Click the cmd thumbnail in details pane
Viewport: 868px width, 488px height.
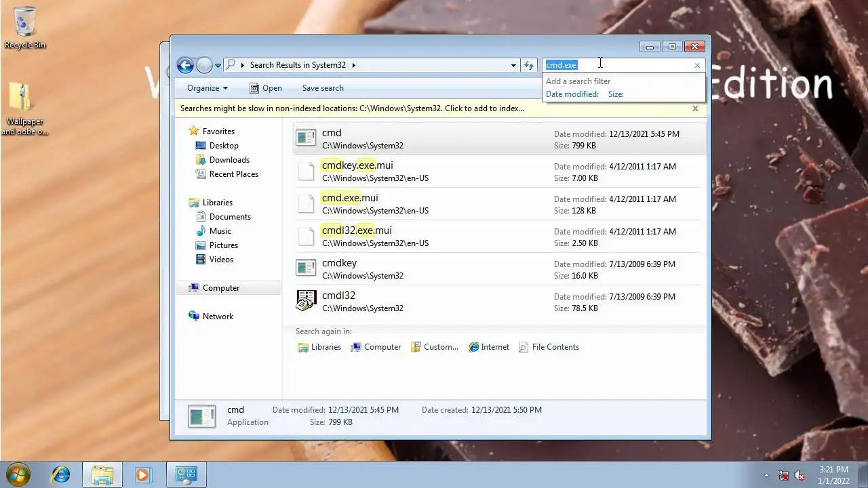coord(201,415)
